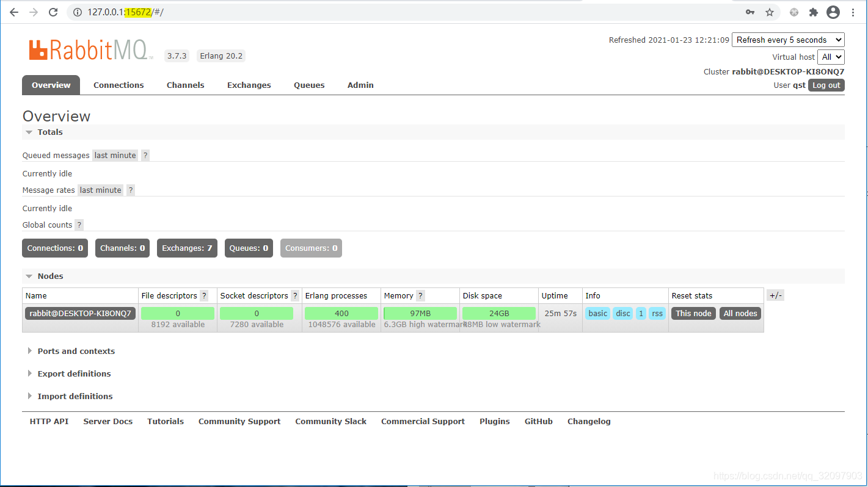Click the RabbitMQ logo
This screenshot has width=868, height=487.
[90, 50]
